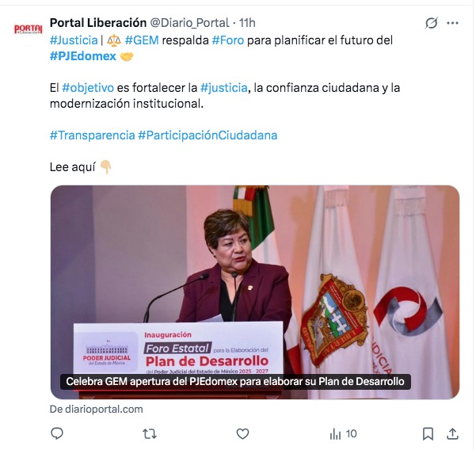Open the 11h timestamp permalink
The width and height of the screenshot is (476, 450).
247,23
